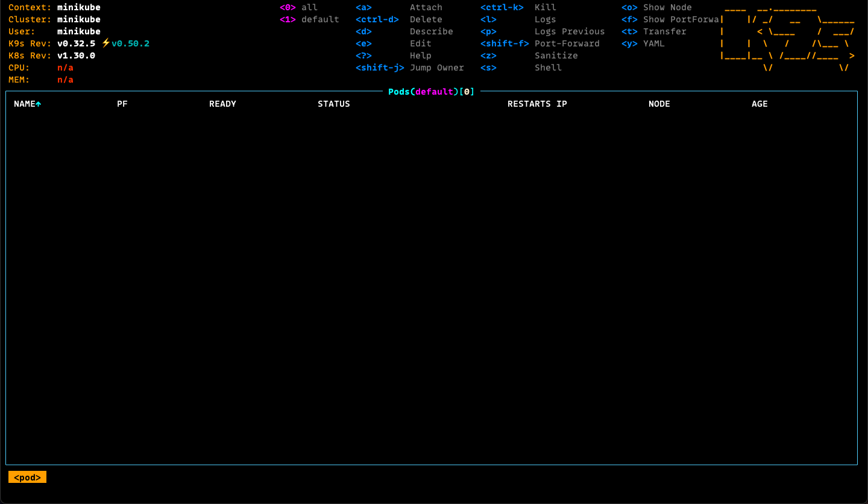This screenshot has width=868, height=504.
Task: Click the Show Node shortcut
Action: coord(667,7)
